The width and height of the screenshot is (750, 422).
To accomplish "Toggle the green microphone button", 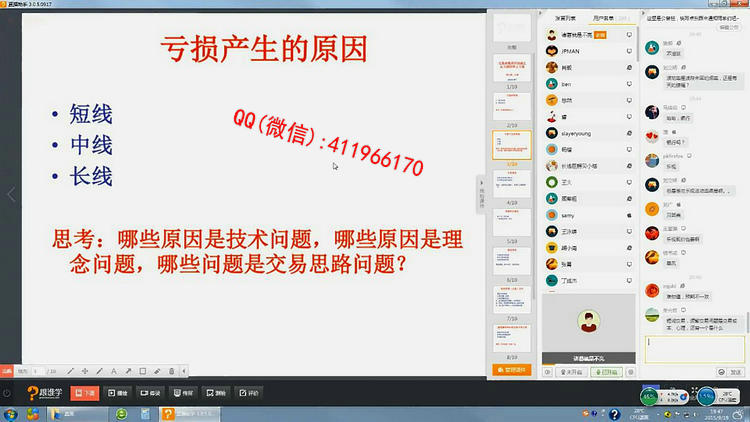I will click(x=607, y=372).
